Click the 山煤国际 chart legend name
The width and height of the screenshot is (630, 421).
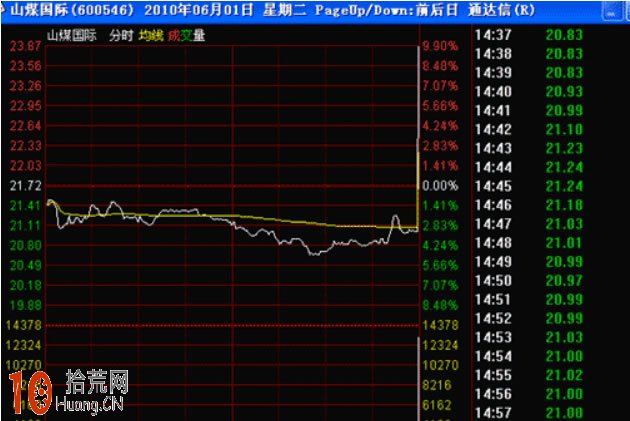(x=72, y=36)
